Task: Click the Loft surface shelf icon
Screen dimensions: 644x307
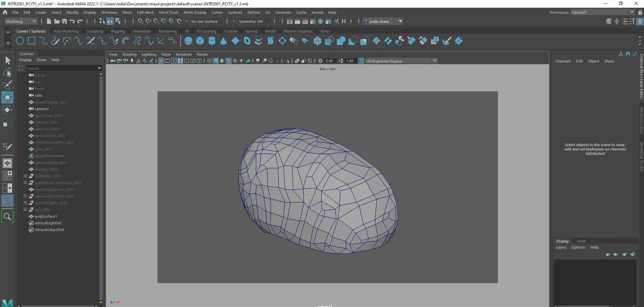Action: [270, 41]
